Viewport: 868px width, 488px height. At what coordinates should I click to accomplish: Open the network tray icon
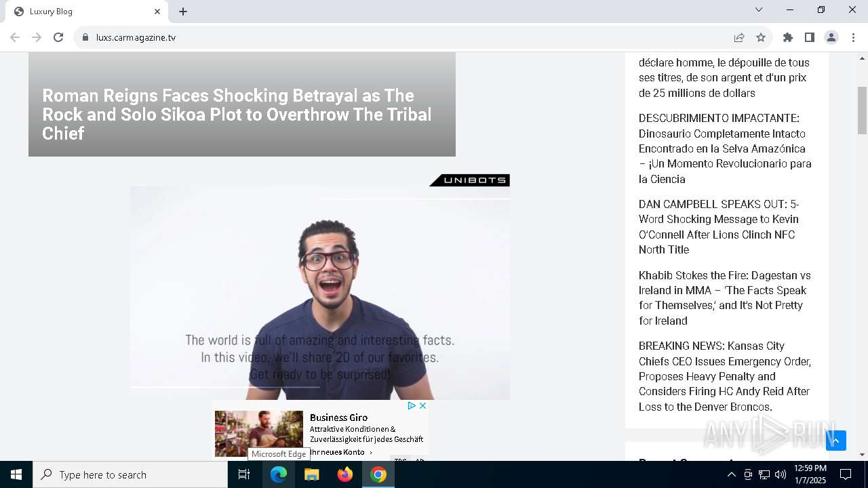click(764, 474)
